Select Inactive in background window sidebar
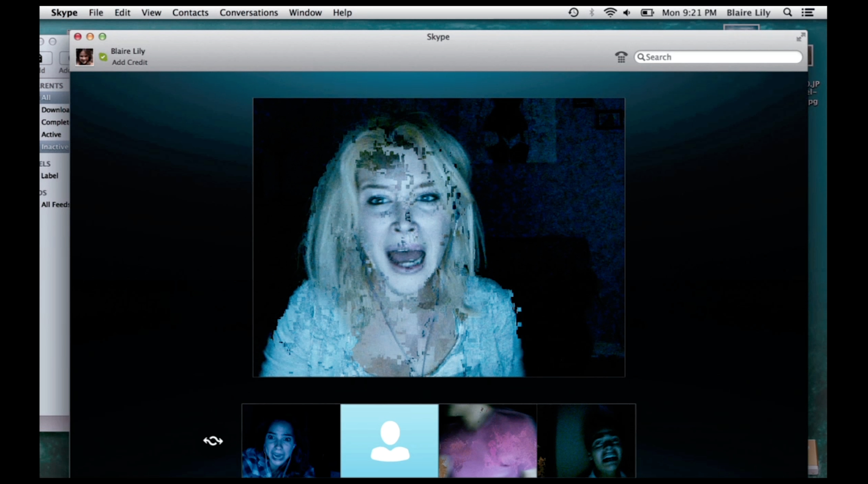 click(54, 147)
